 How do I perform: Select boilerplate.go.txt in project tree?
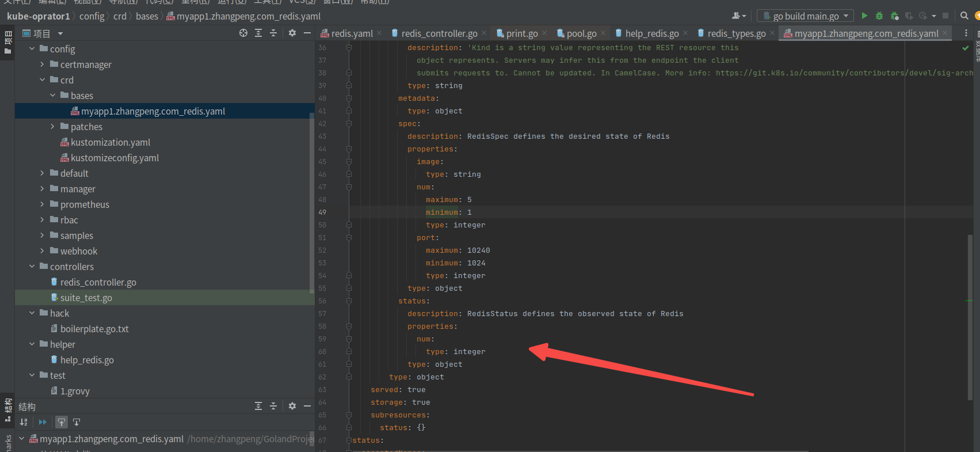(94, 329)
